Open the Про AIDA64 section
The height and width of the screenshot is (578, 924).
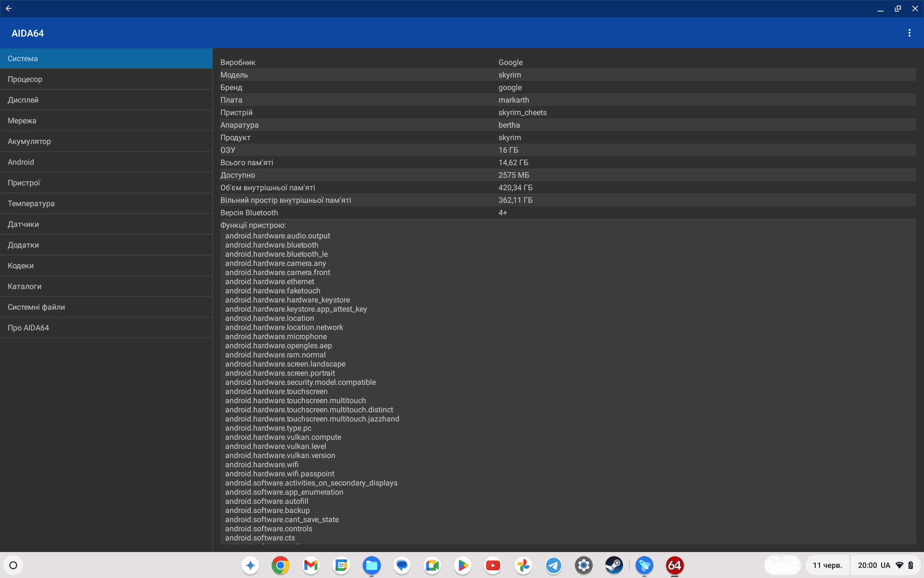(106, 328)
